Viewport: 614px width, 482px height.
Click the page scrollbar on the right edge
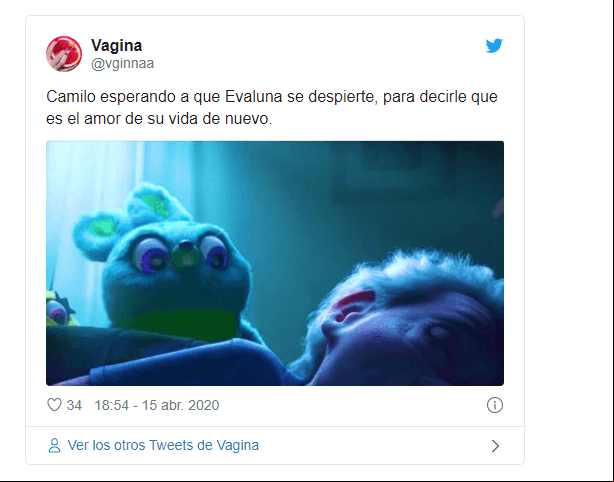(611, 241)
